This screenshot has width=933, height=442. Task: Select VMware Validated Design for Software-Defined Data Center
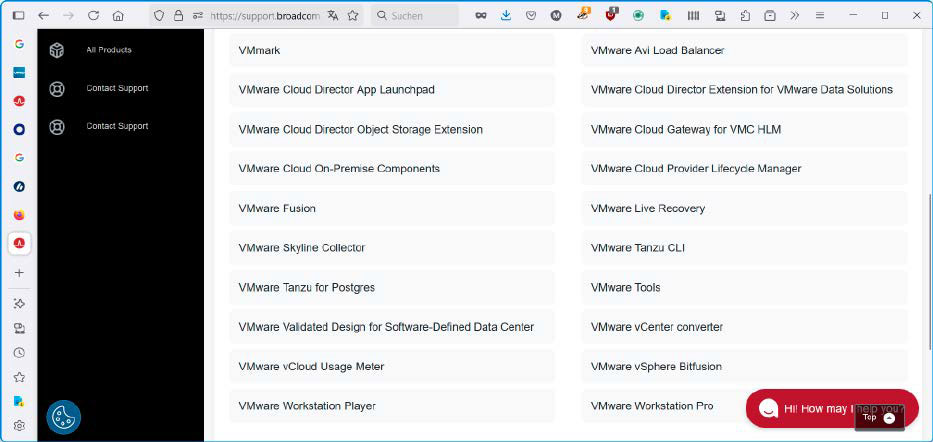392,327
